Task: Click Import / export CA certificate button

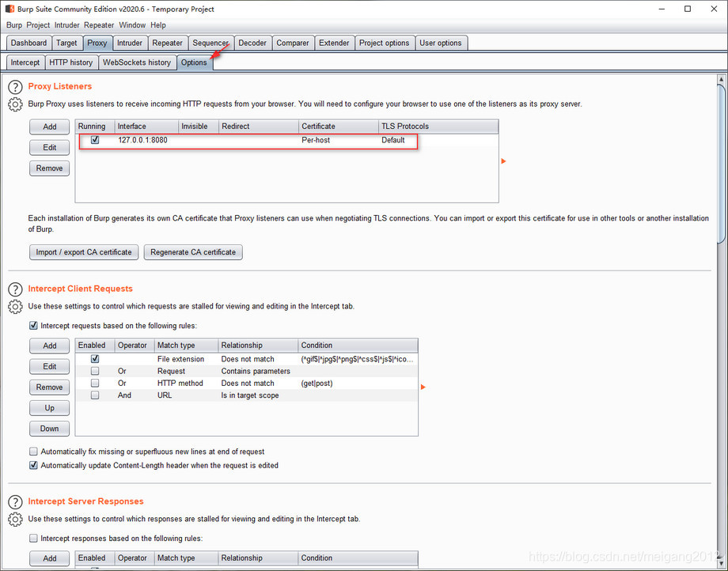Action: click(84, 252)
